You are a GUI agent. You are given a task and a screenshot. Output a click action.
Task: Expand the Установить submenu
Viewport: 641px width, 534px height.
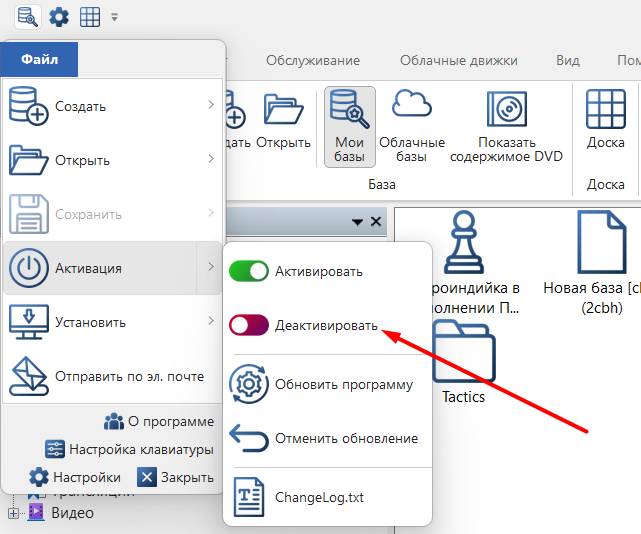pyautogui.click(x=211, y=321)
